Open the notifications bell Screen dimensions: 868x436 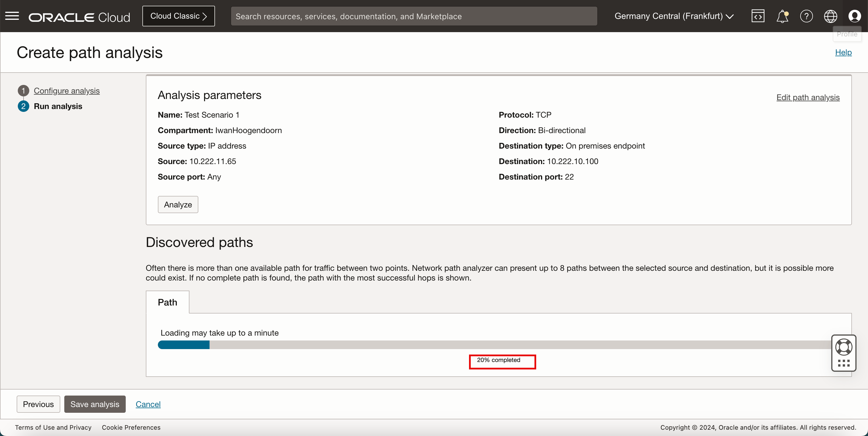(782, 16)
